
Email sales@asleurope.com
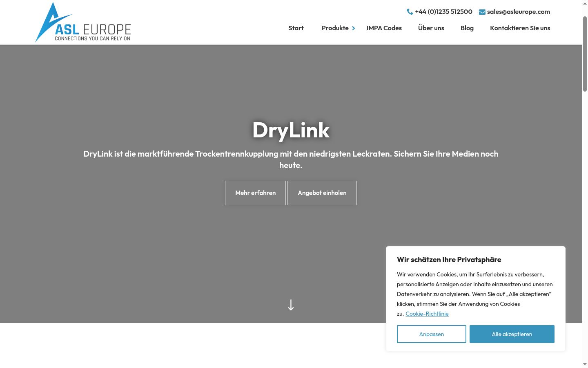tap(519, 12)
